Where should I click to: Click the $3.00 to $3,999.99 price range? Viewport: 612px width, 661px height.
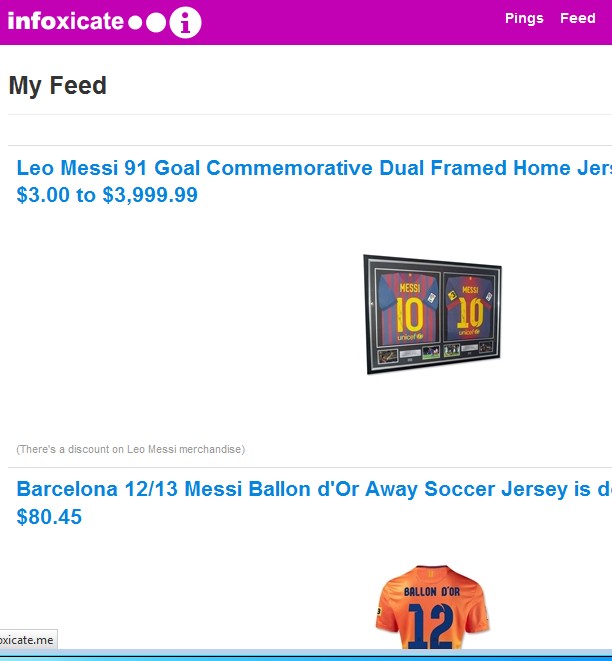click(x=107, y=195)
